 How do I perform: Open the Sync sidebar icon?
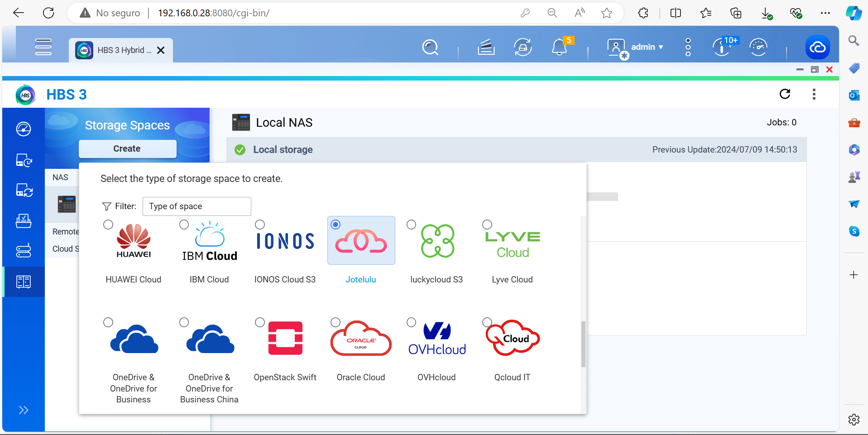coord(24,191)
